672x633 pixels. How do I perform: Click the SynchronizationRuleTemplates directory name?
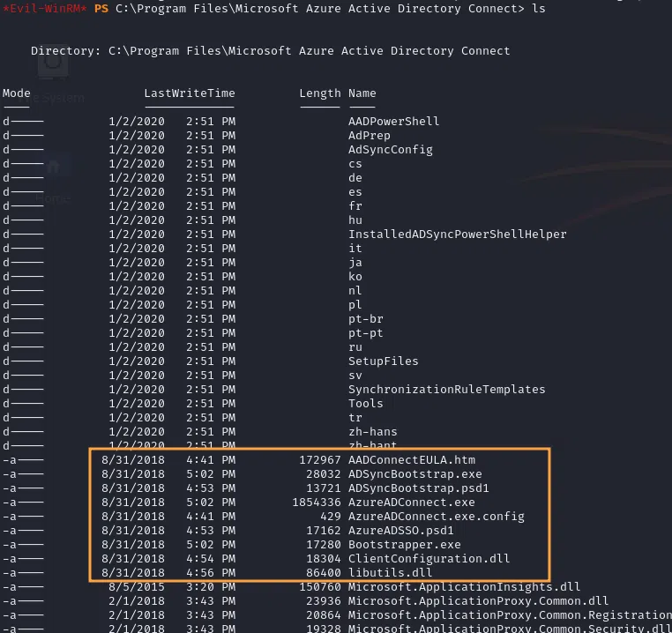coord(447,389)
